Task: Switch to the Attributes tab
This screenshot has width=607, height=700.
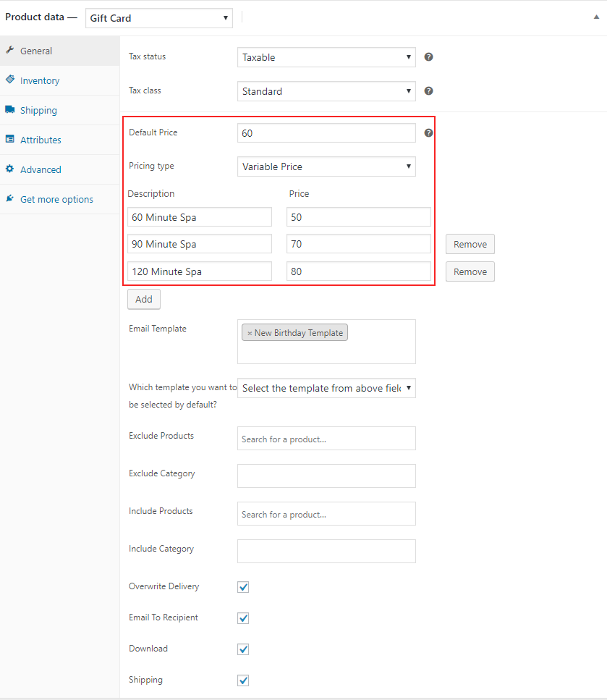Action: (41, 140)
